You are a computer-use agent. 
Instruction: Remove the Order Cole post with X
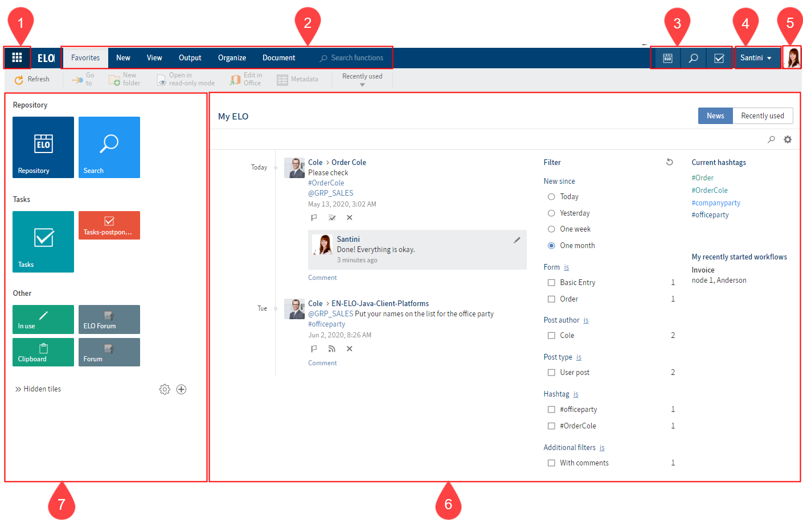[350, 218]
